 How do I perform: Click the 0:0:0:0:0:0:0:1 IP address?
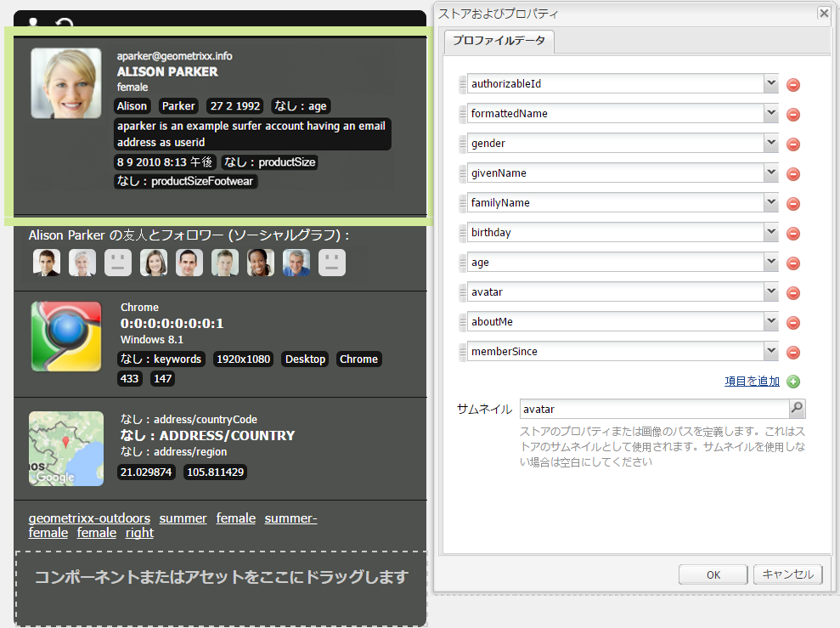pyautogui.click(x=172, y=323)
